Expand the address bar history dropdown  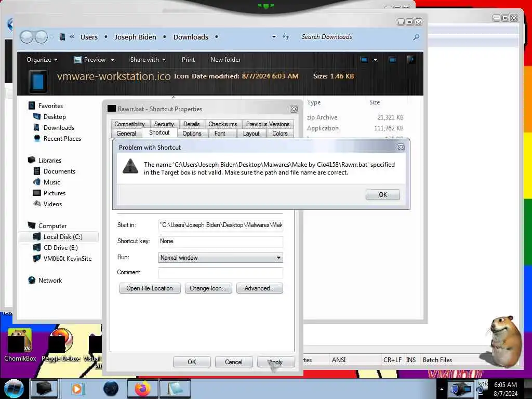(274, 37)
